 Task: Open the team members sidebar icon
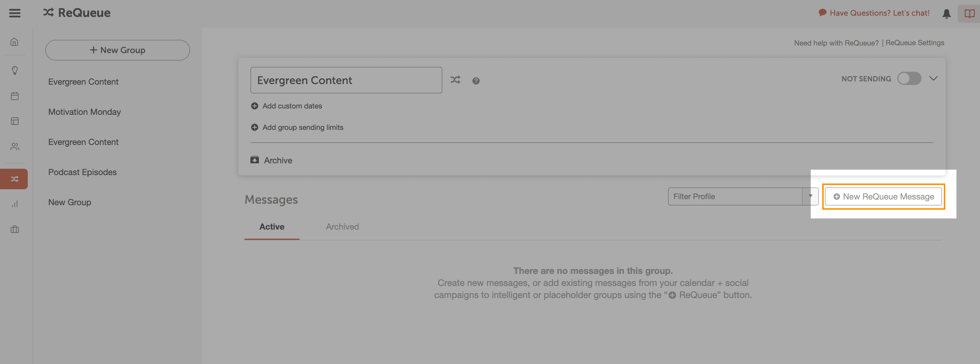pos(14,147)
